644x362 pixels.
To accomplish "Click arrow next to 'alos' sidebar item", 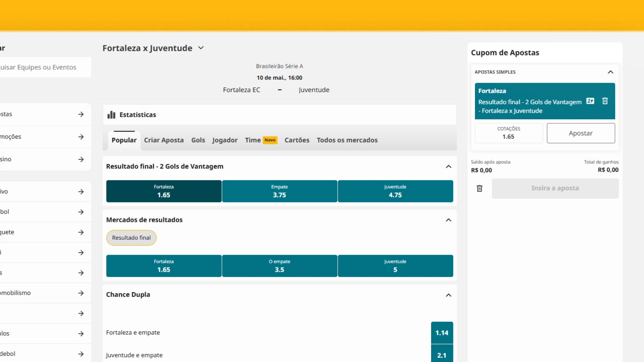I will coord(81,334).
